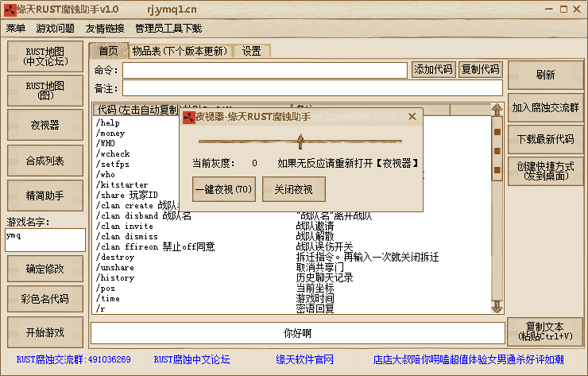Select the /share 玩家ID row
This screenshot has height=376, width=588.
[x=127, y=195]
